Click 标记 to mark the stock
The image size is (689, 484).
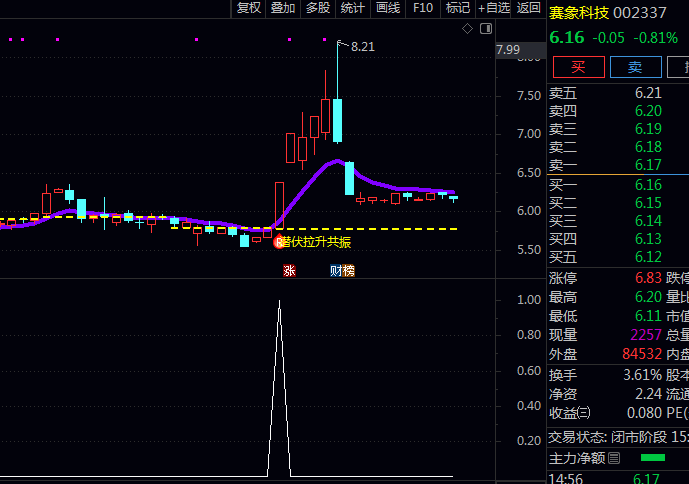point(457,8)
